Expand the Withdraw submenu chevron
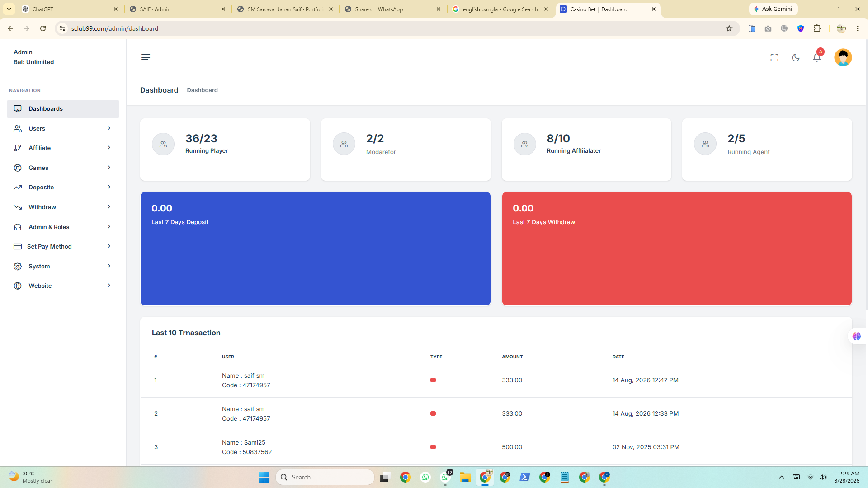868x488 pixels. point(109,207)
